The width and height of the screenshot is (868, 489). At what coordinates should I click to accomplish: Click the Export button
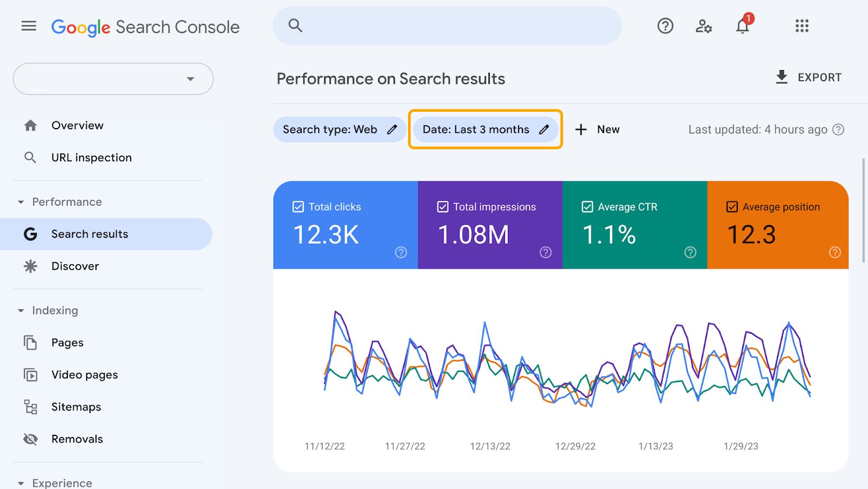[x=808, y=77]
